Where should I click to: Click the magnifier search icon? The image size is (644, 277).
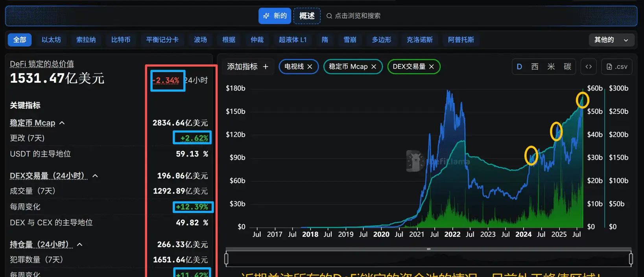click(x=329, y=16)
